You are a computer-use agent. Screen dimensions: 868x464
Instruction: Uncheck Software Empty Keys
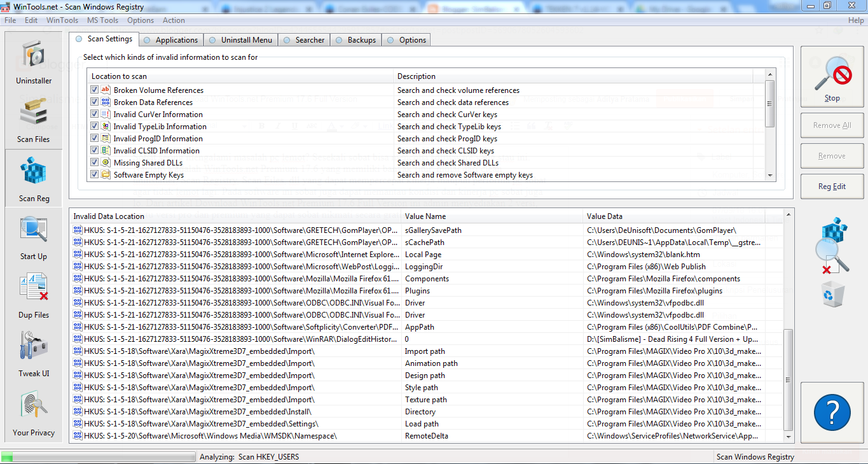(x=95, y=174)
